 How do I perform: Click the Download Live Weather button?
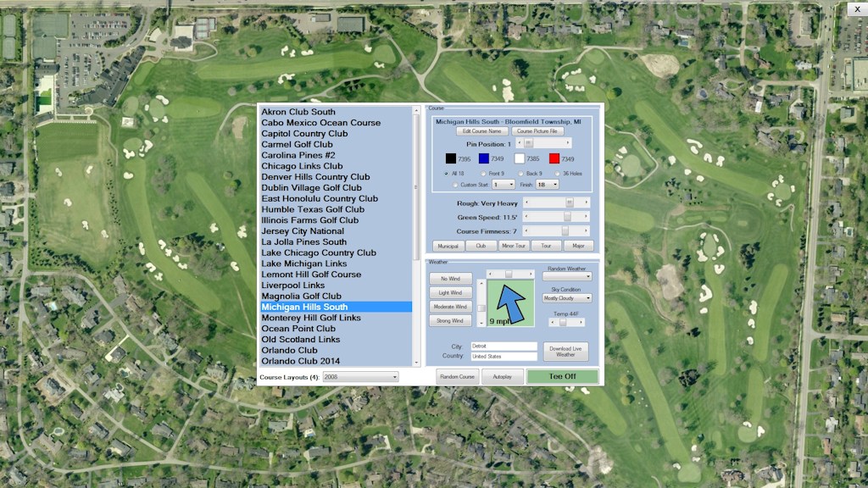(565, 351)
